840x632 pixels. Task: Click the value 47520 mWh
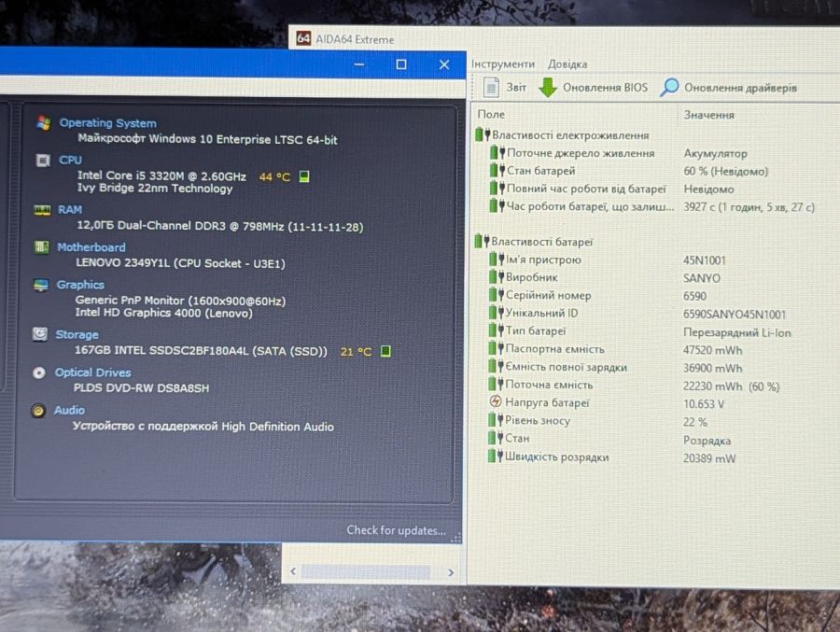(x=712, y=350)
